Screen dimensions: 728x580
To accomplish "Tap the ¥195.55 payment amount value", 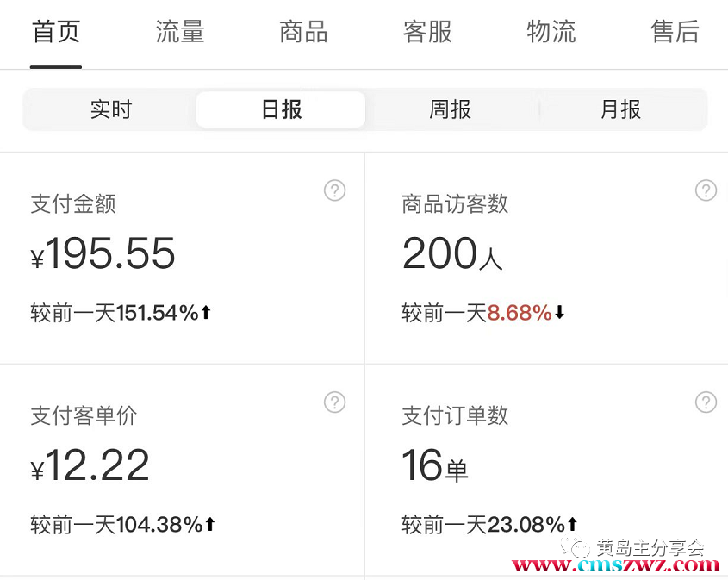I will 103,254.
